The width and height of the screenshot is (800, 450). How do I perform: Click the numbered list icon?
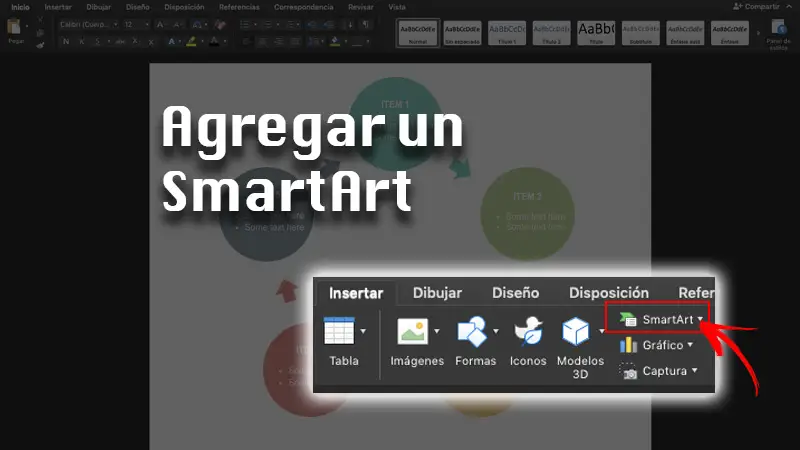267,24
